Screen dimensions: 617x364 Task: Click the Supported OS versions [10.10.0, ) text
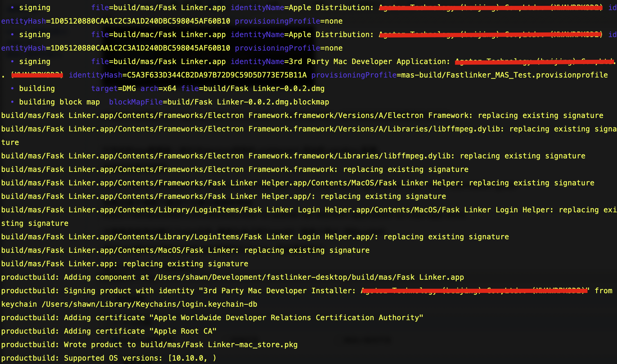(140, 358)
